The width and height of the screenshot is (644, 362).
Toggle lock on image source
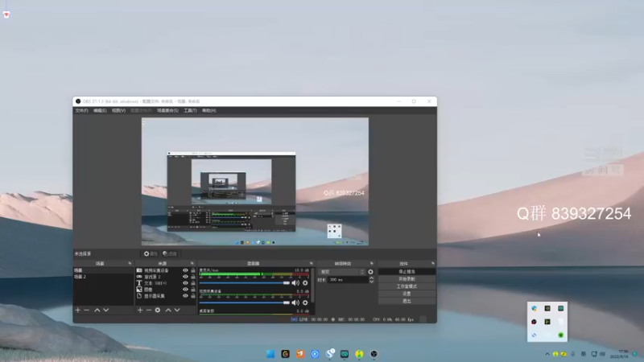click(193, 290)
